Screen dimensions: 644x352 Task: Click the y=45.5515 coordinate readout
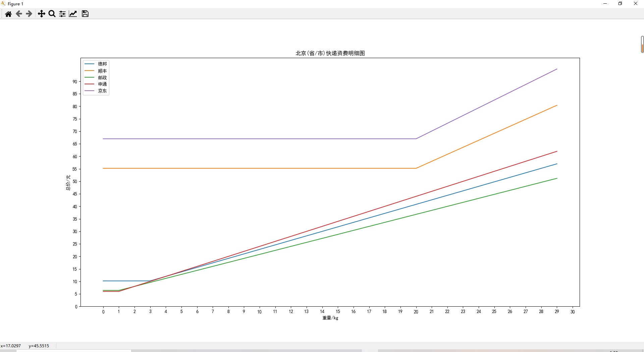click(x=39, y=346)
